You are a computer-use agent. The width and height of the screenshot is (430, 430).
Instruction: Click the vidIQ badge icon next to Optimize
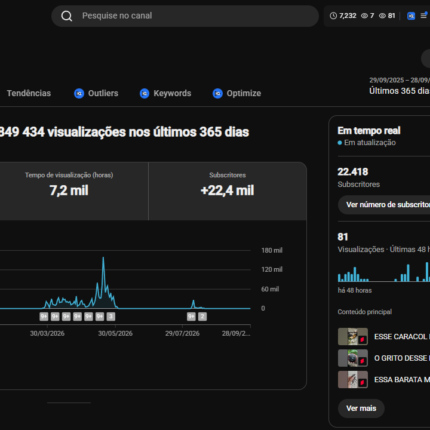(218, 94)
